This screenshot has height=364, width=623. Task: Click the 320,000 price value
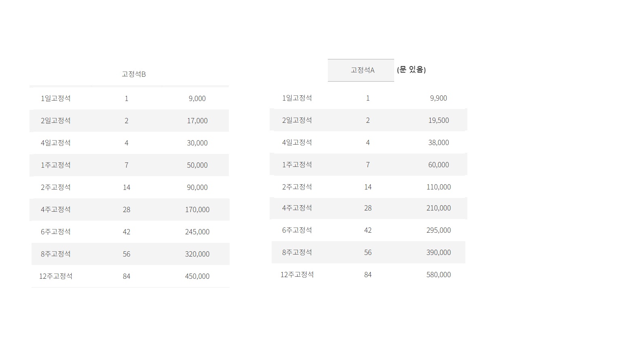[x=197, y=254]
